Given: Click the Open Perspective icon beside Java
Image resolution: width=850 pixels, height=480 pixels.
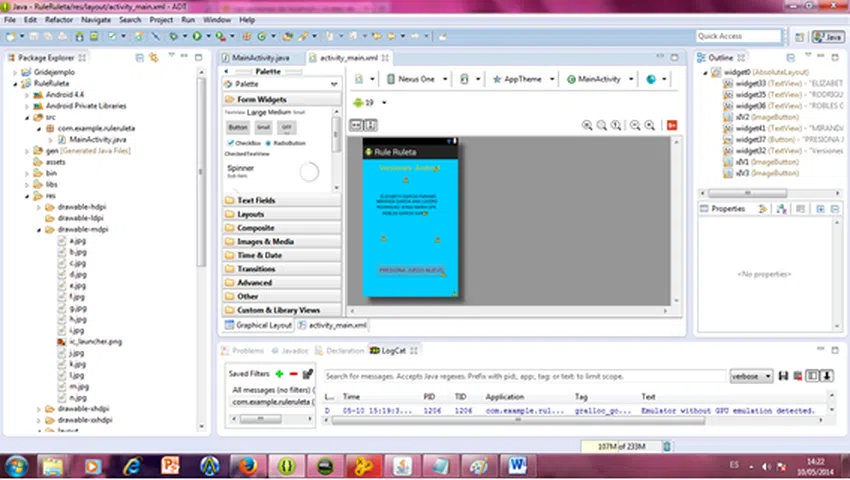Looking at the screenshot, I should 799,36.
